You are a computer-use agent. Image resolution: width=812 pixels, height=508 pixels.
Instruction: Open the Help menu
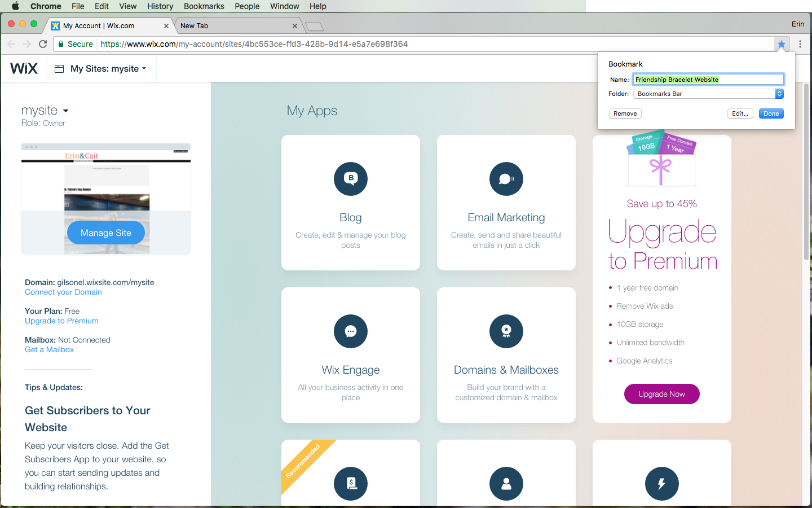[x=318, y=6]
